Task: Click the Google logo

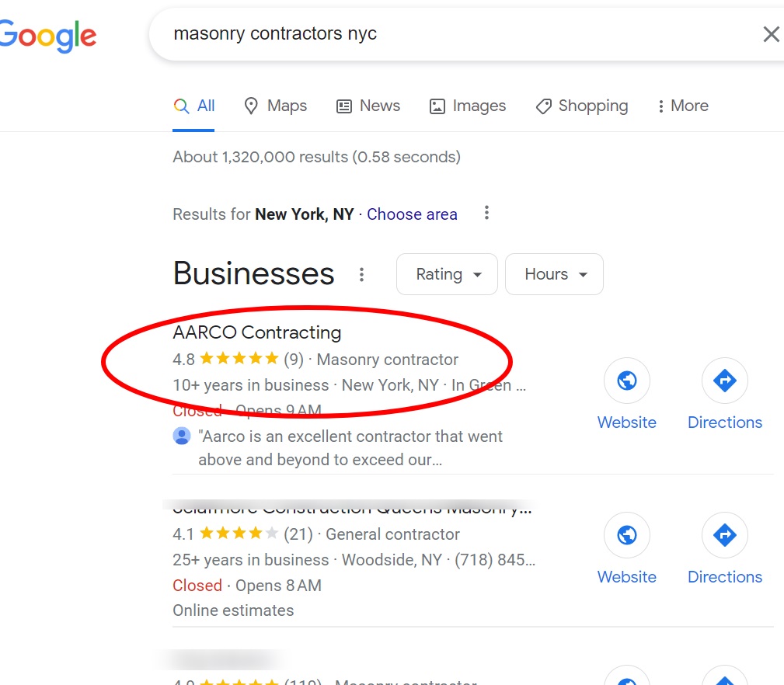Action: pyautogui.click(x=47, y=34)
